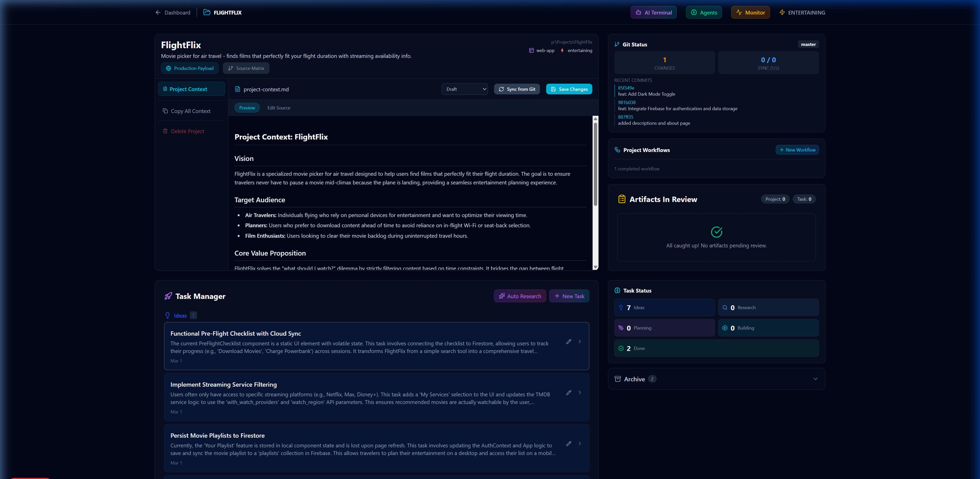980x479 pixels.
Task: Open the Draft status dropdown
Action: (464, 89)
